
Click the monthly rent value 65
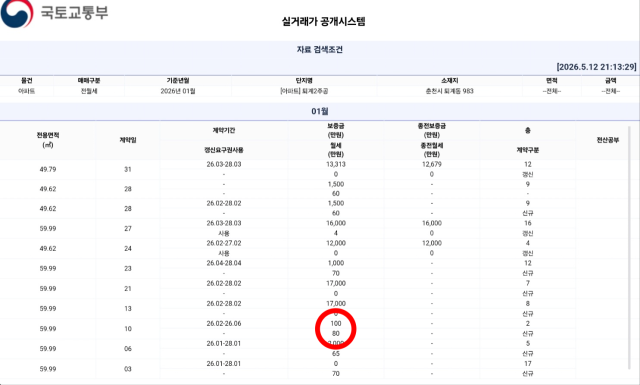(336, 354)
